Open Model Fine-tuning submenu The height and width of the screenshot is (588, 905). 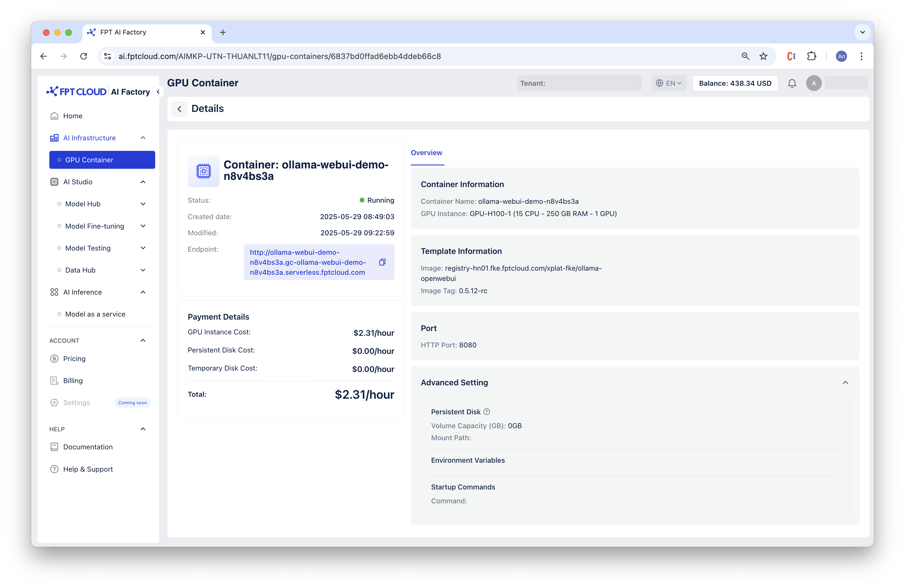(x=94, y=226)
